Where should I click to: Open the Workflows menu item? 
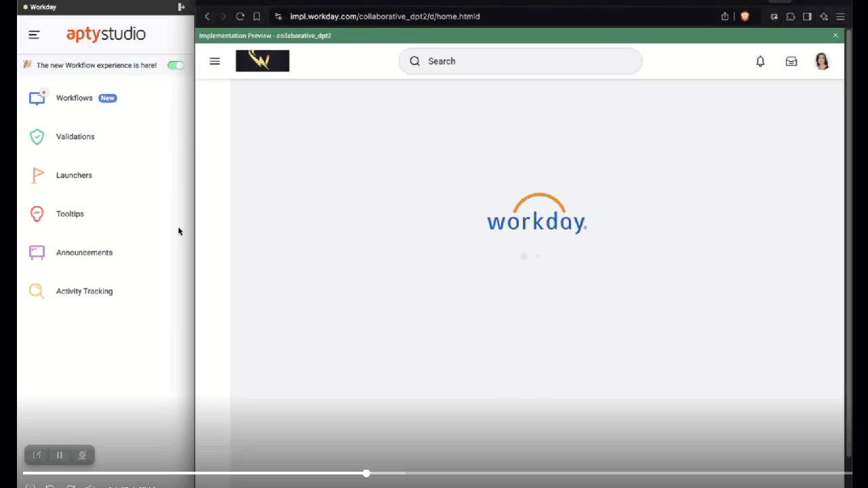pyautogui.click(x=73, y=98)
